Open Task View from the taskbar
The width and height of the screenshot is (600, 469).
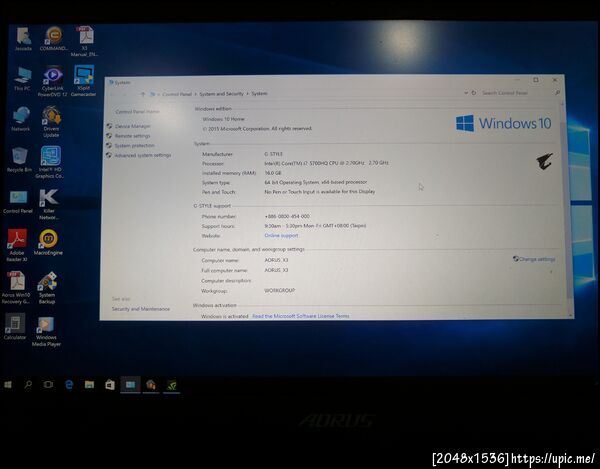click(x=48, y=384)
